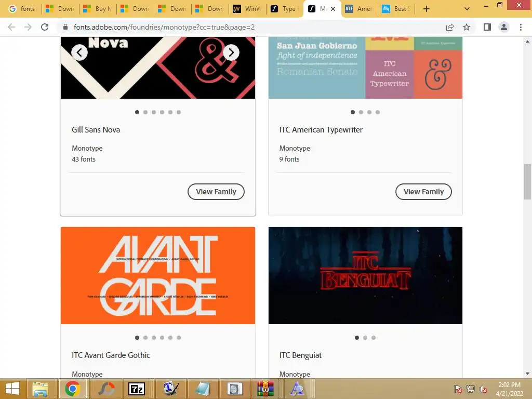This screenshot has height=399, width=532.
Task: Select third carousel dot under ITC Benguiat
Action: click(x=374, y=338)
